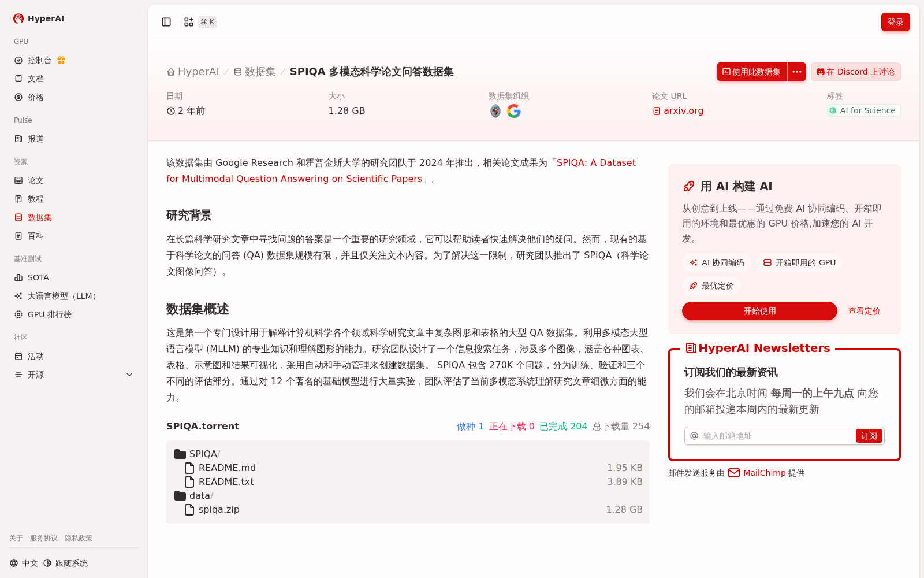The height and width of the screenshot is (578, 924).
Task: Open the SPIQA paper title link
Action: 401,171
